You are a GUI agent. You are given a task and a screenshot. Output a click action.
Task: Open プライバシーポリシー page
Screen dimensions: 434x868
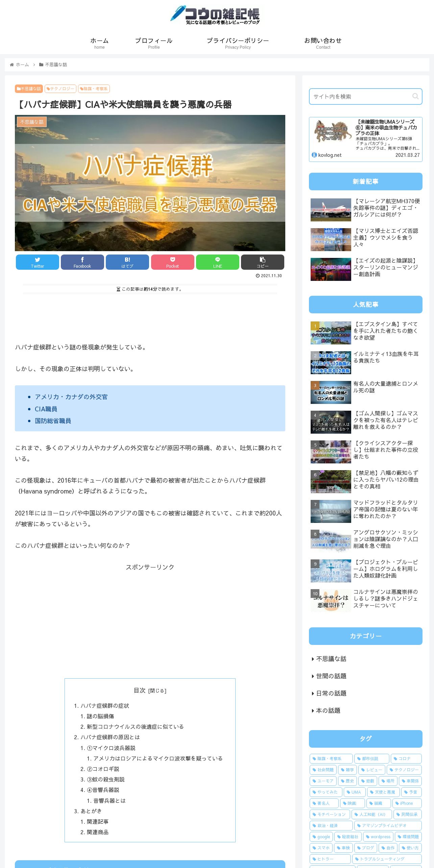click(x=238, y=43)
